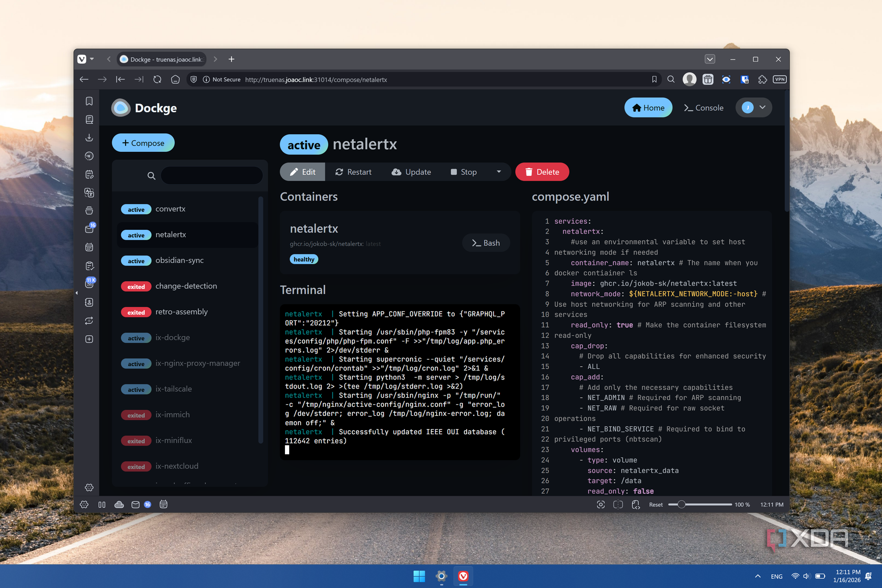
Task: Open Bash shell for netalertx container
Action: [486, 243]
